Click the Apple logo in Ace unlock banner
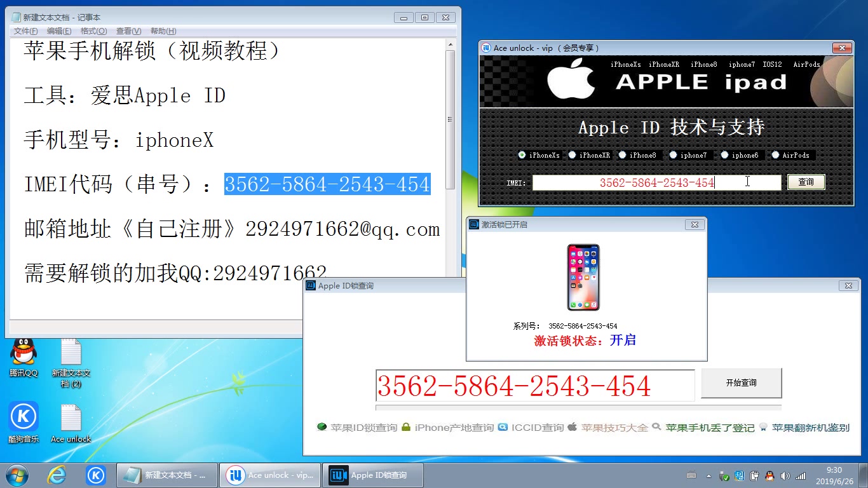This screenshot has height=488, width=868. pos(571,79)
